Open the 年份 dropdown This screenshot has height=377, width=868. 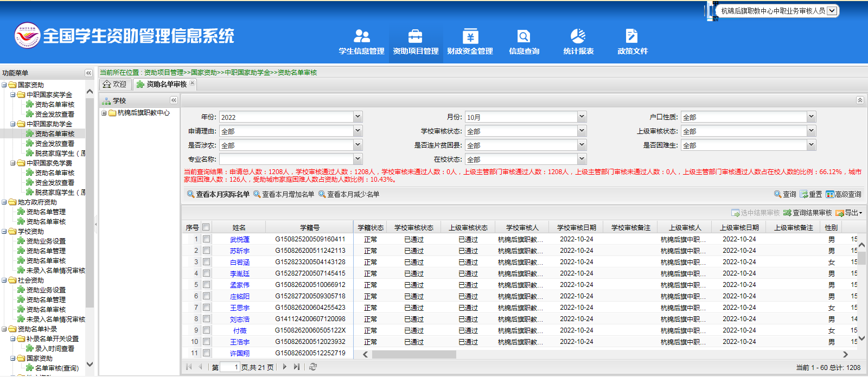coord(358,117)
